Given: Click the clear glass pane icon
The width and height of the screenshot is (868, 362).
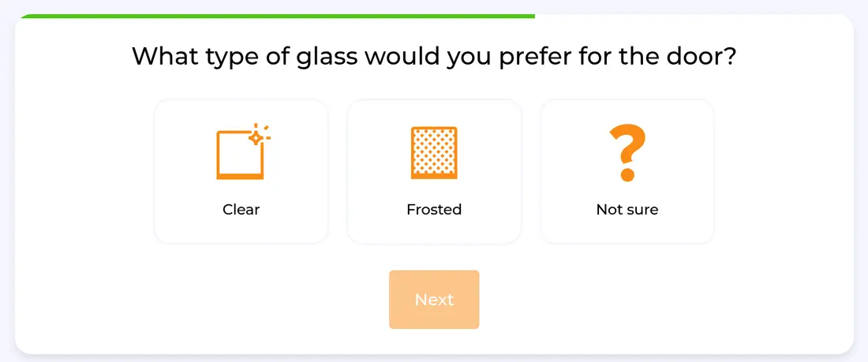Looking at the screenshot, I should [242, 151].
